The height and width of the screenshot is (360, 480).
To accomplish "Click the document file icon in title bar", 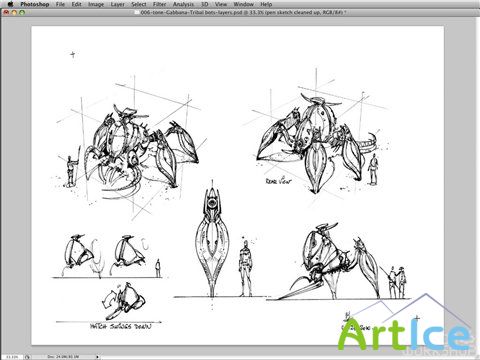I will (x=137, y=13).
